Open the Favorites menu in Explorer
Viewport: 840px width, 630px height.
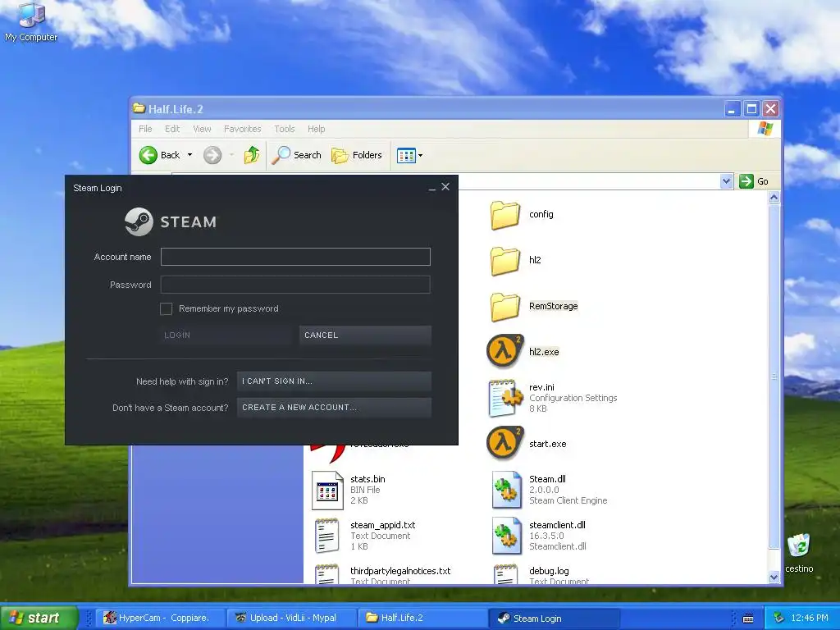tap(242, 129)
